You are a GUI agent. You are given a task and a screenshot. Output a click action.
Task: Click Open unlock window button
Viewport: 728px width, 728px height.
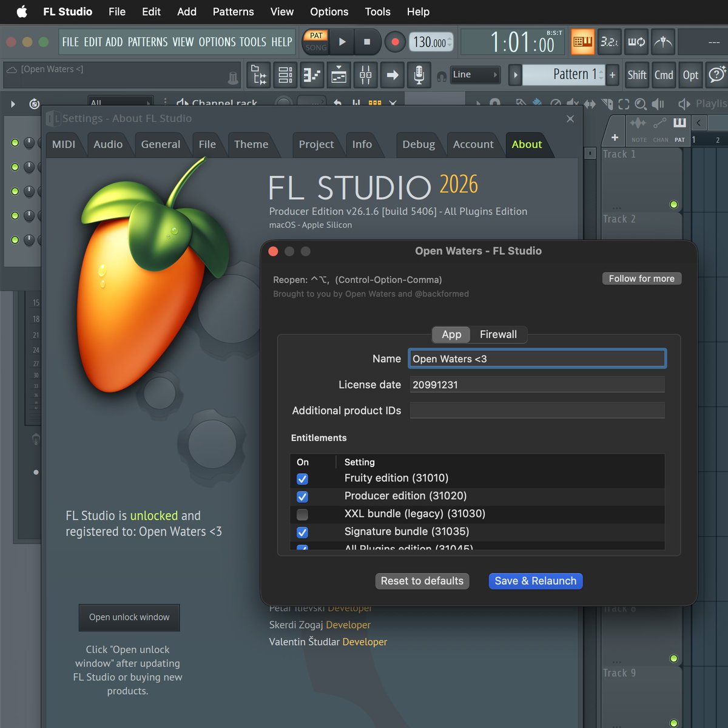(129, 618)
